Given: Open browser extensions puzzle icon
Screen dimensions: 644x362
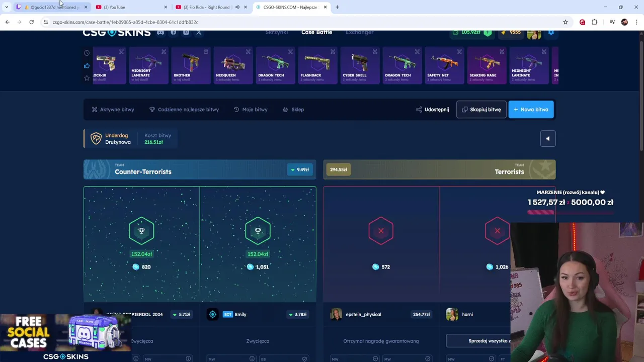Looking at the screenshot, I should pos(595,22).
